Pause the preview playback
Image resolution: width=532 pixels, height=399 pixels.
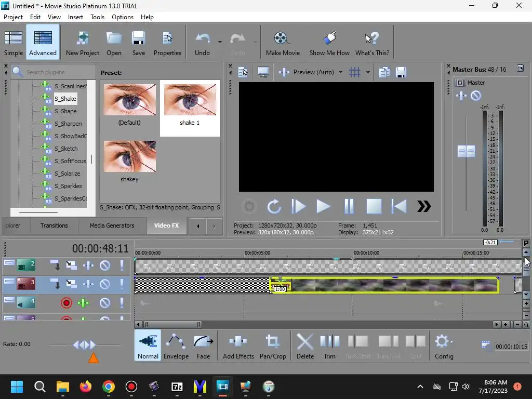[x=349, y=206]
